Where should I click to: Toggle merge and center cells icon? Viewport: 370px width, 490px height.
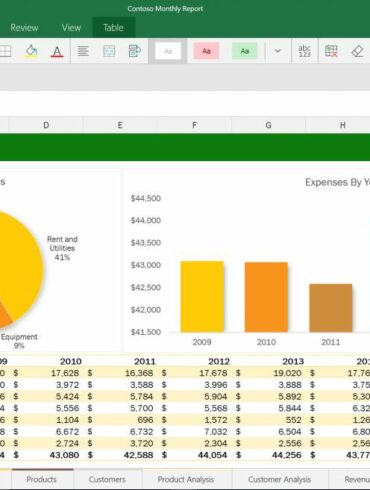pos(109,51)
